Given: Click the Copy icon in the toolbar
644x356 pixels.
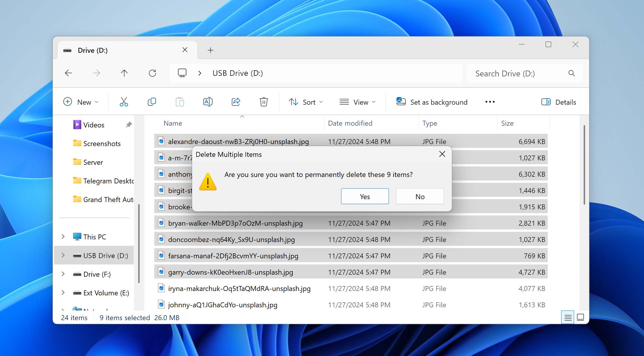Looking at the screenshot, I should pos(152,102).
